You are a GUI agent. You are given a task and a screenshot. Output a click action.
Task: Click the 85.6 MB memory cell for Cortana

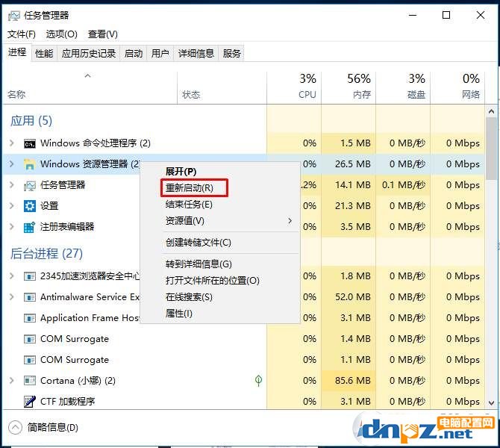(x=349, y=380)
